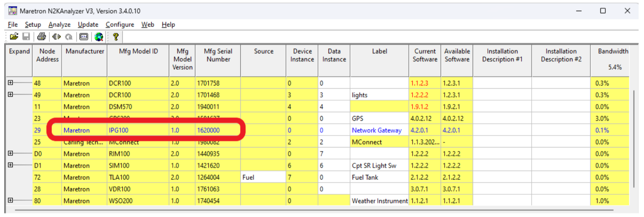Expand the node 49 DCR100 row
Viewport: 644px width, 217px height.
click(x=10, y=94)
